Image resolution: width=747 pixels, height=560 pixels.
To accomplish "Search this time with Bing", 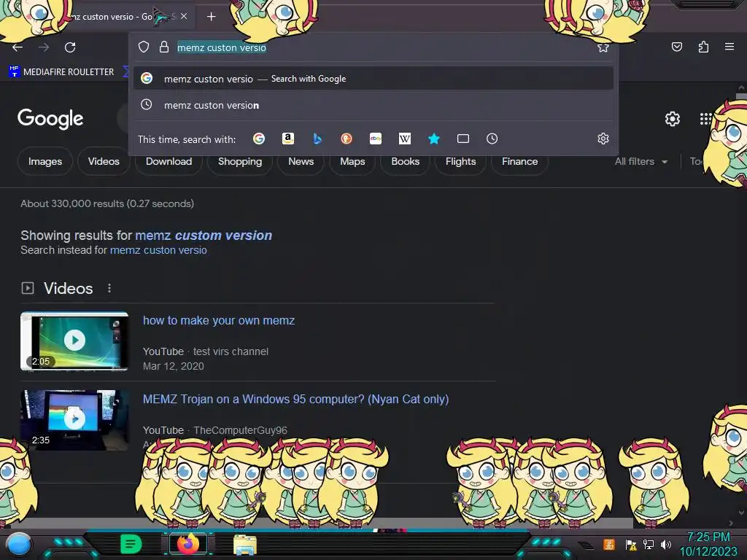I will [317, 139].
